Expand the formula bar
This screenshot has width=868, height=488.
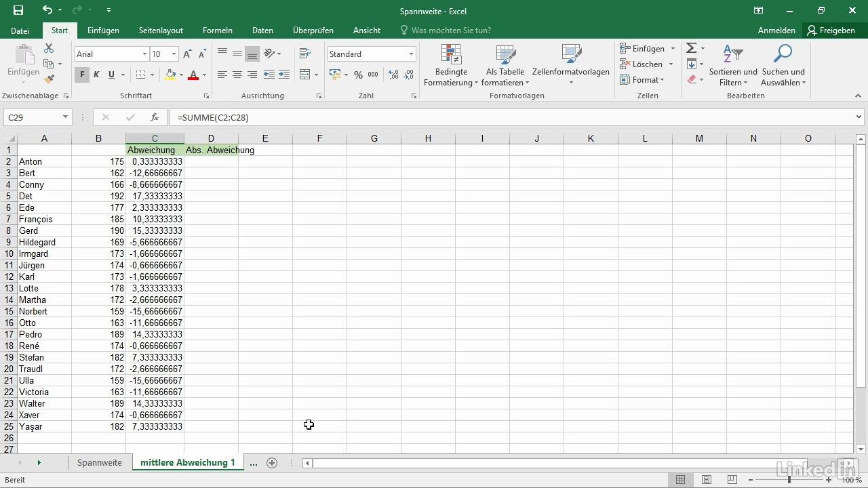click(859, 117)
